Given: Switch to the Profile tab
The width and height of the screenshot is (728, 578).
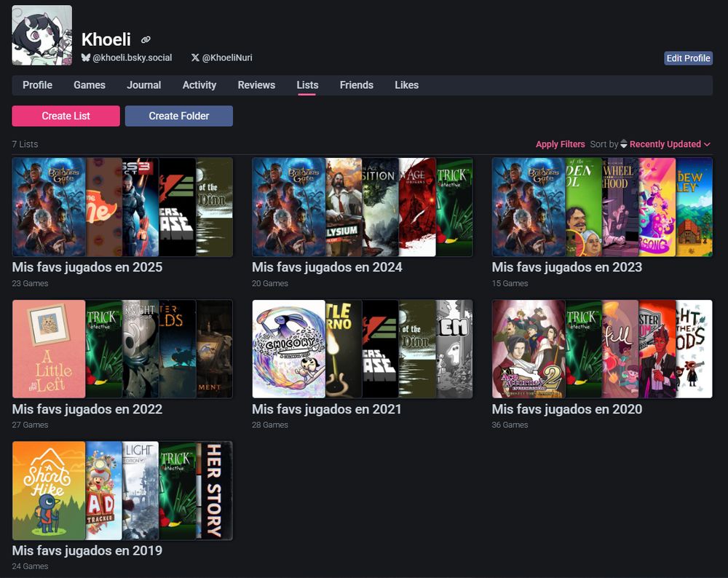Looking at the screenshot, I should 38,85.
